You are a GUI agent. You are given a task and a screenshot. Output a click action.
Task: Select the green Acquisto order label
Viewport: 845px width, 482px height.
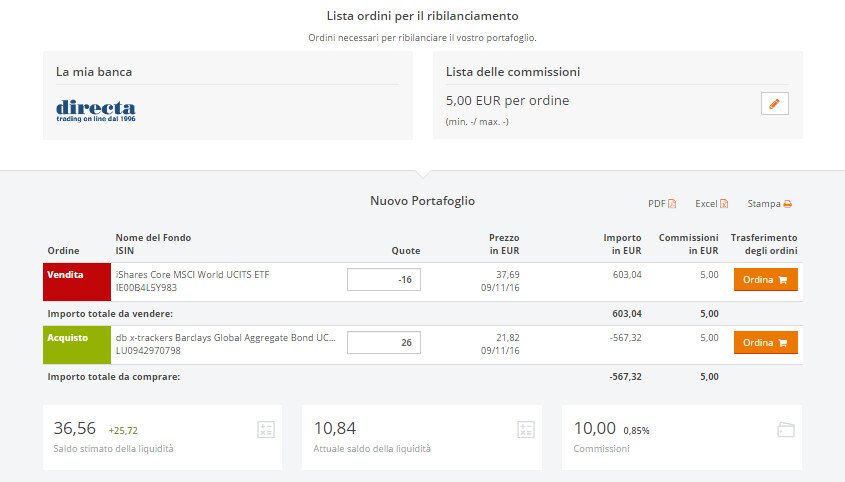click(x=76, y=344)
